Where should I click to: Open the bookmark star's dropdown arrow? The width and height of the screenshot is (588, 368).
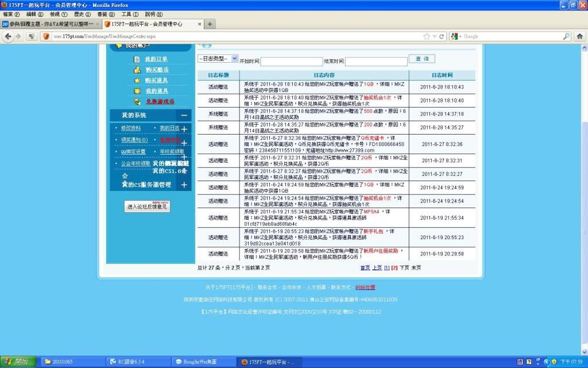tap(435, 36)
